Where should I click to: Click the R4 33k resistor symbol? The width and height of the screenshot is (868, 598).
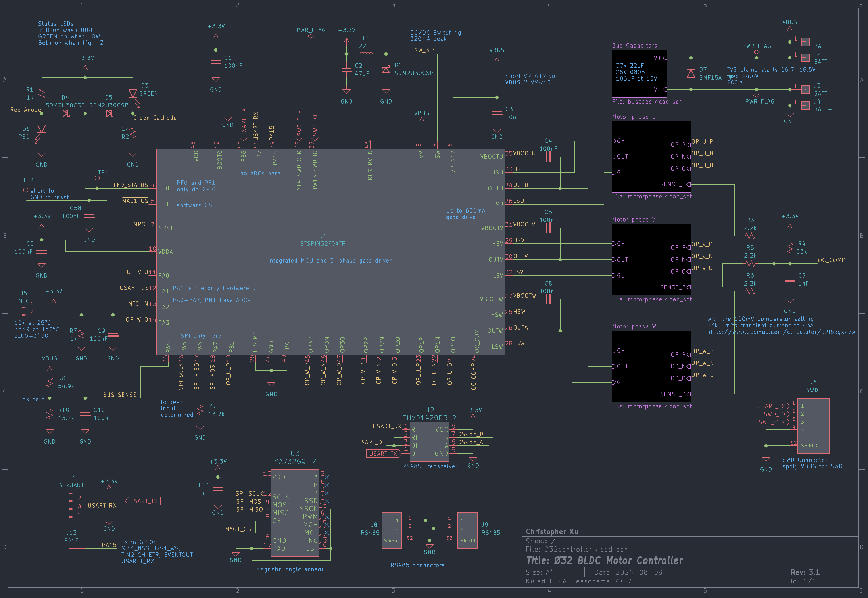click(789, 248)
